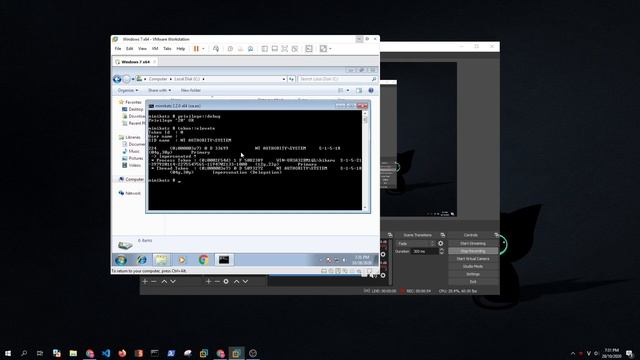Launch Internet Explorer from guest taskbar
640x360 pixels.
click(142, 260)
